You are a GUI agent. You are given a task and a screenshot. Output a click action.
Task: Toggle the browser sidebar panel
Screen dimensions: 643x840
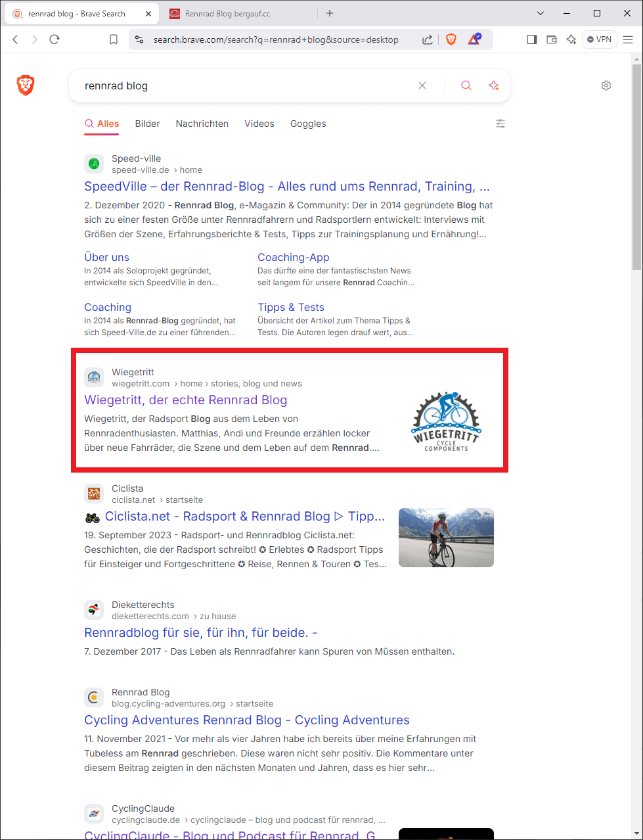pyautogui.click(x=532, y=39)
